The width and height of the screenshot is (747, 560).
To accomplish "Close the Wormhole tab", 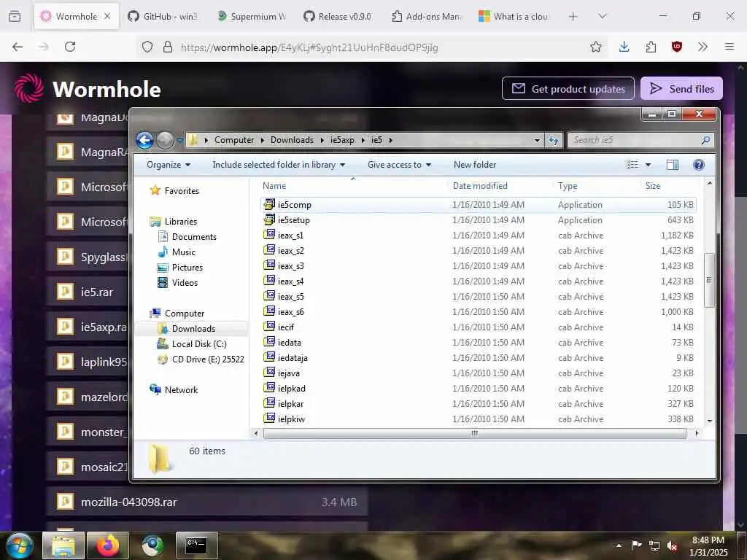I will 107,16.
